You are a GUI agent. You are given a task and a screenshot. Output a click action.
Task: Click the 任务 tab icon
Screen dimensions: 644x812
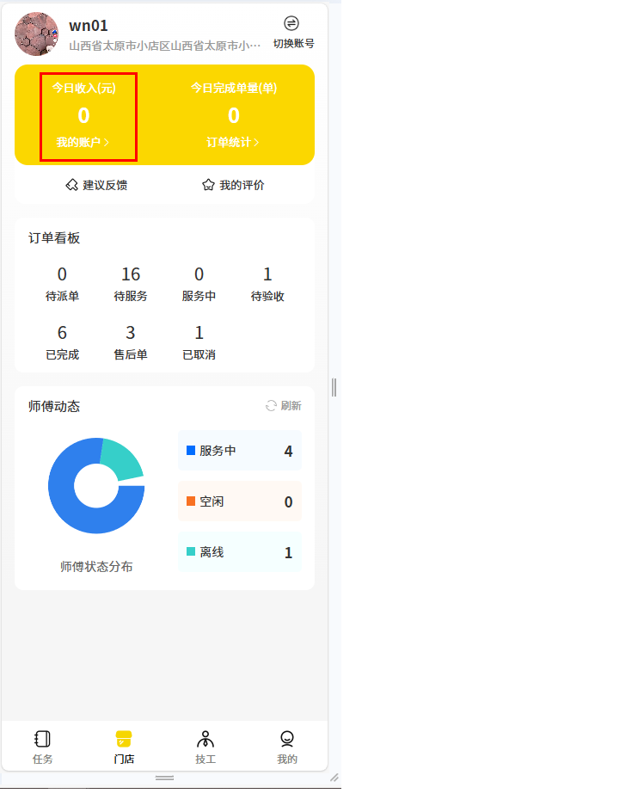tap(42, 739)
